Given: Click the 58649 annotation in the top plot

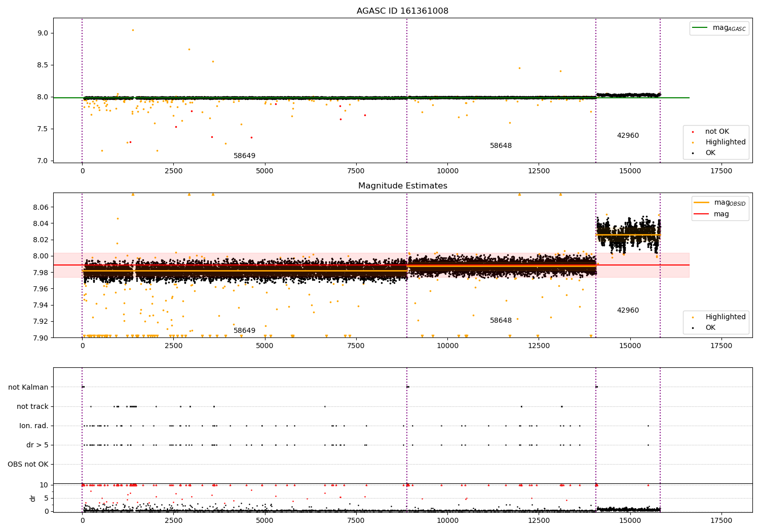Looking at the screenshot, I should 244,156.
